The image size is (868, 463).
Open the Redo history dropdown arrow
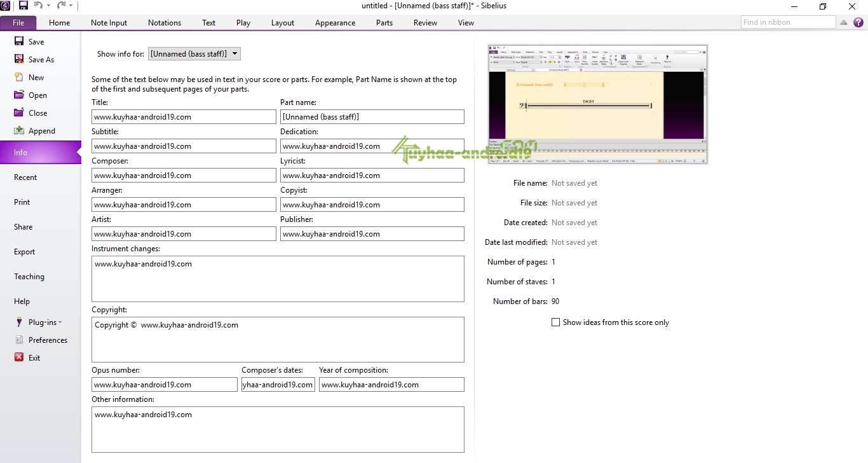(71, 6)
